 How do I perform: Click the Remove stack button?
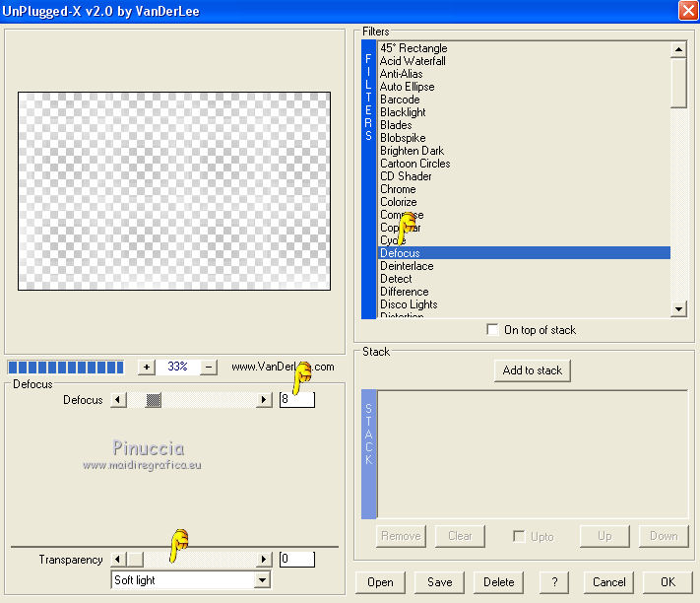(401, 536)
